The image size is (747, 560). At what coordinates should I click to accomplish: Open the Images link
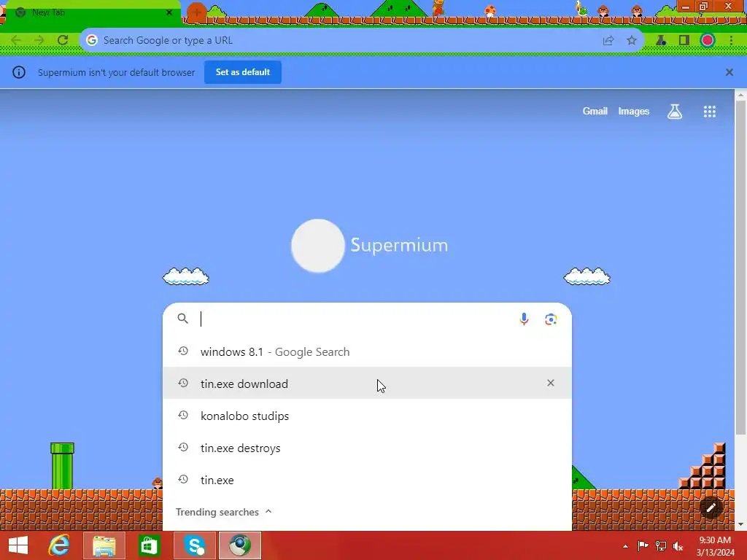(x=634, y=111)
